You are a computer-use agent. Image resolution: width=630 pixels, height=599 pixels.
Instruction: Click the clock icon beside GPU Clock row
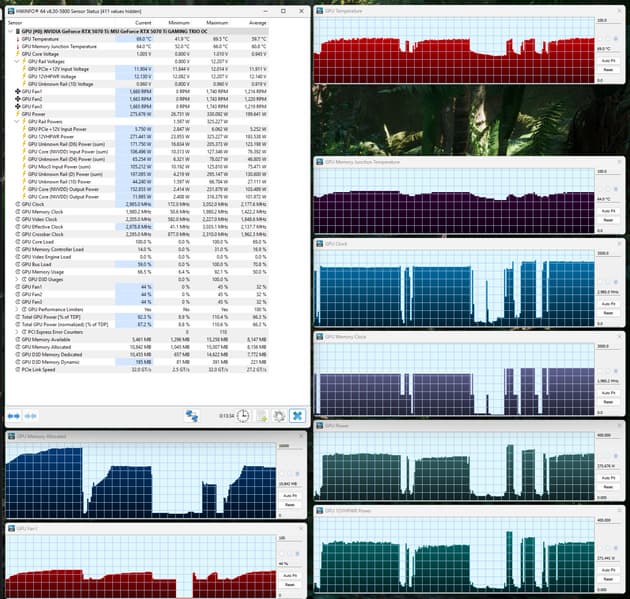(18, 204)
